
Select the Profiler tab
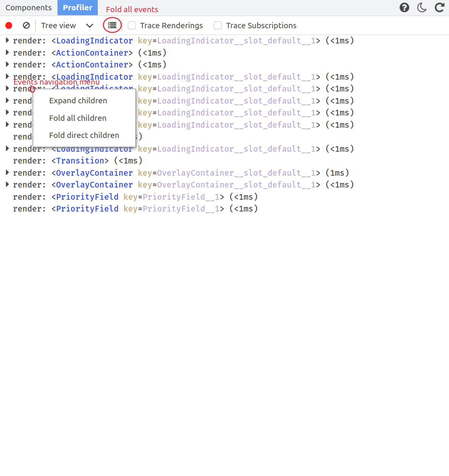tap(77, 8)
